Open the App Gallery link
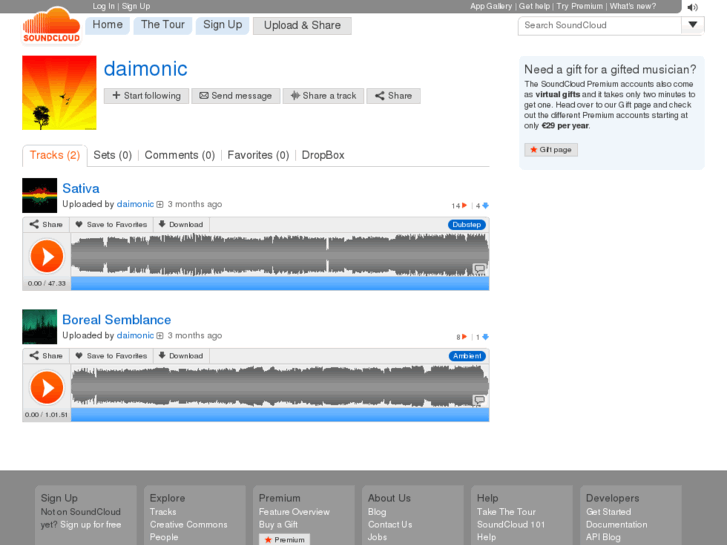Image resolution: width=727 pixels, height=545 pixels. (491, 6)
